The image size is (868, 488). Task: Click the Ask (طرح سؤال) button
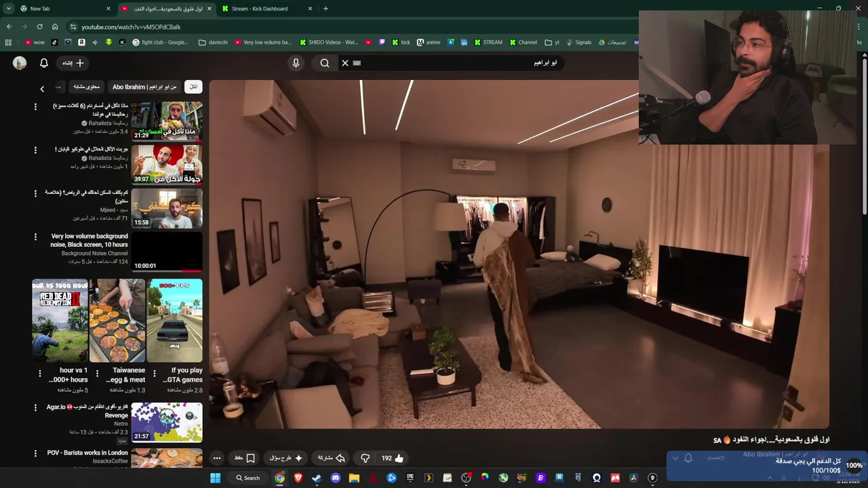286,458
